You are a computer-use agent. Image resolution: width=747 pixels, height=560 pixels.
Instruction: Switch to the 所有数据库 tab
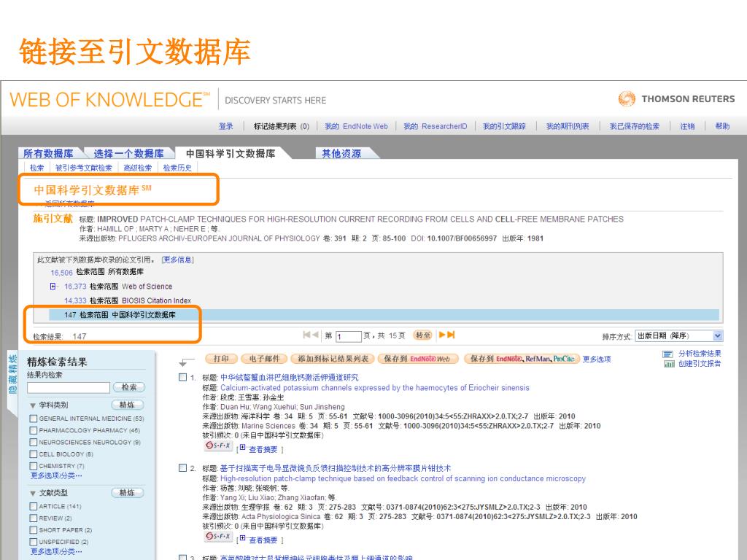pos(48,153)
